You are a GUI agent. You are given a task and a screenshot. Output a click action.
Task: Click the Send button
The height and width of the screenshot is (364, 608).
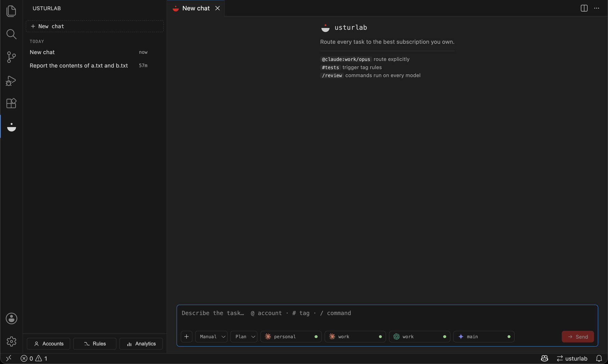point(578,337)
